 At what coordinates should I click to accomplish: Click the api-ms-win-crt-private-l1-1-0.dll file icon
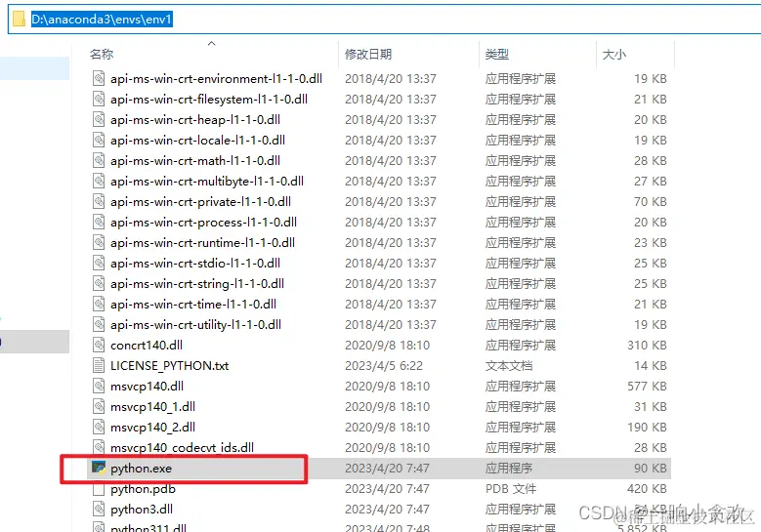point(99,201)
